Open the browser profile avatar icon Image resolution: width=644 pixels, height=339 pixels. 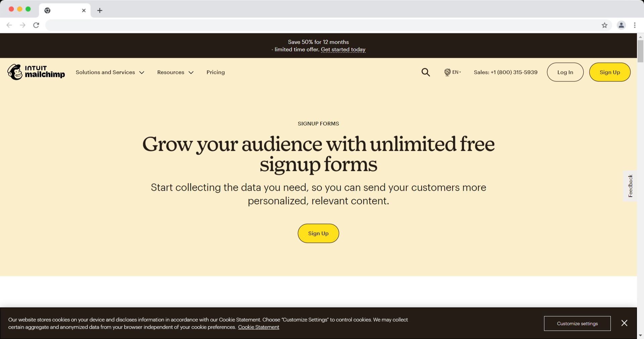tap(621, 25)
